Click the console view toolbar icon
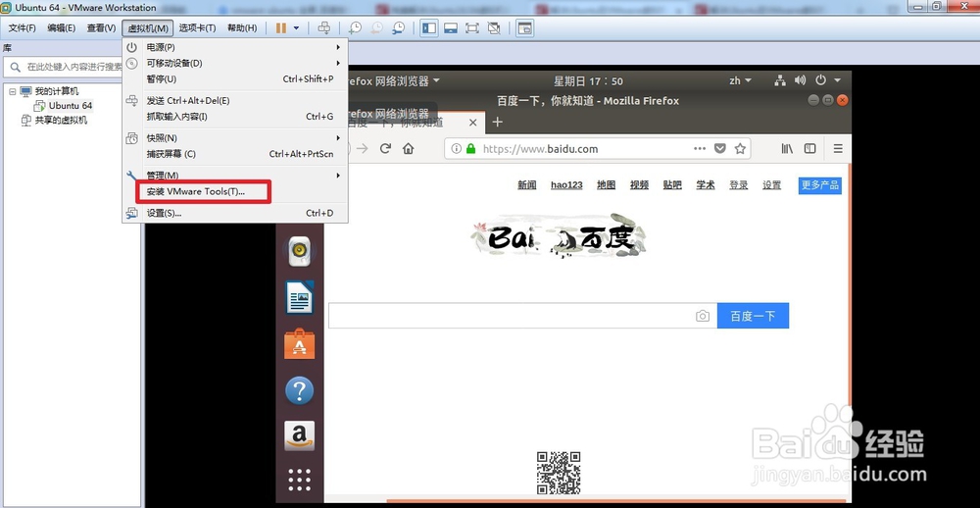980x508 pixels. (524, 28)
